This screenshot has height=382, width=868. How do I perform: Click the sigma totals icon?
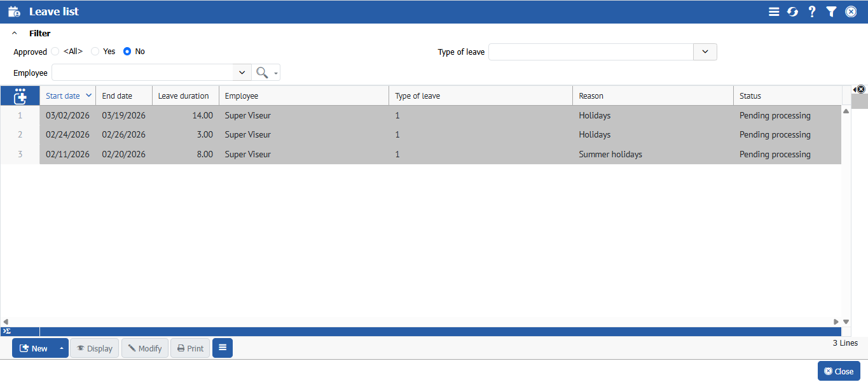coord(6,331)
